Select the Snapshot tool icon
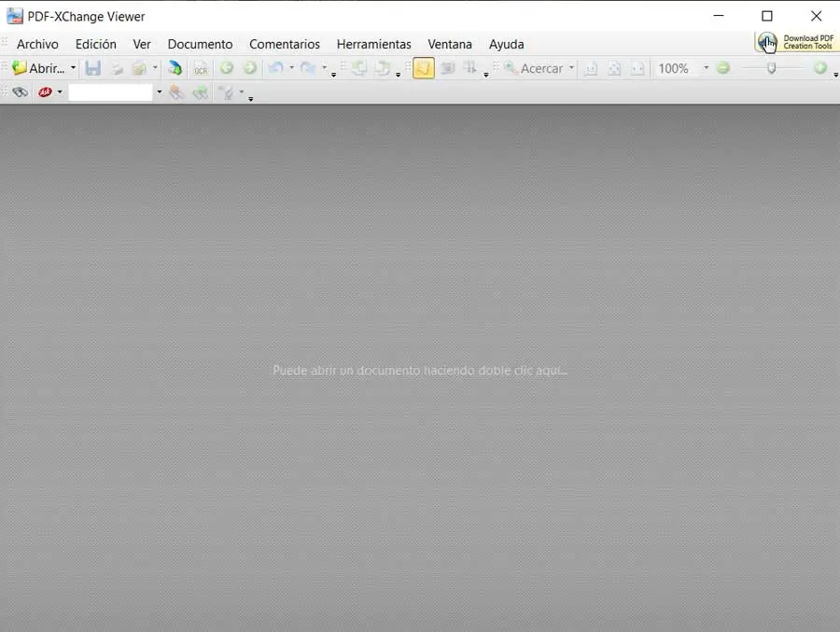The height and width of the screenshot is (632, 840). (447, 68)
